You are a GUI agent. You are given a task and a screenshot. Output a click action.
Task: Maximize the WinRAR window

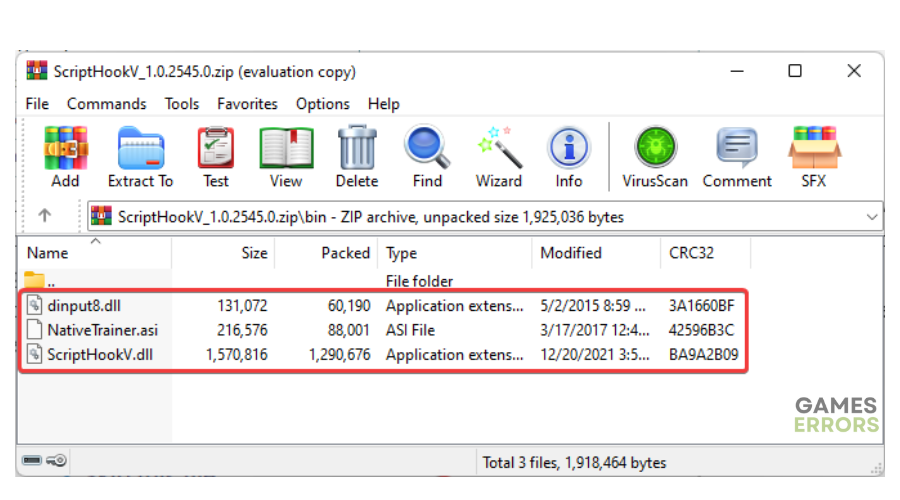pos(795,71)
